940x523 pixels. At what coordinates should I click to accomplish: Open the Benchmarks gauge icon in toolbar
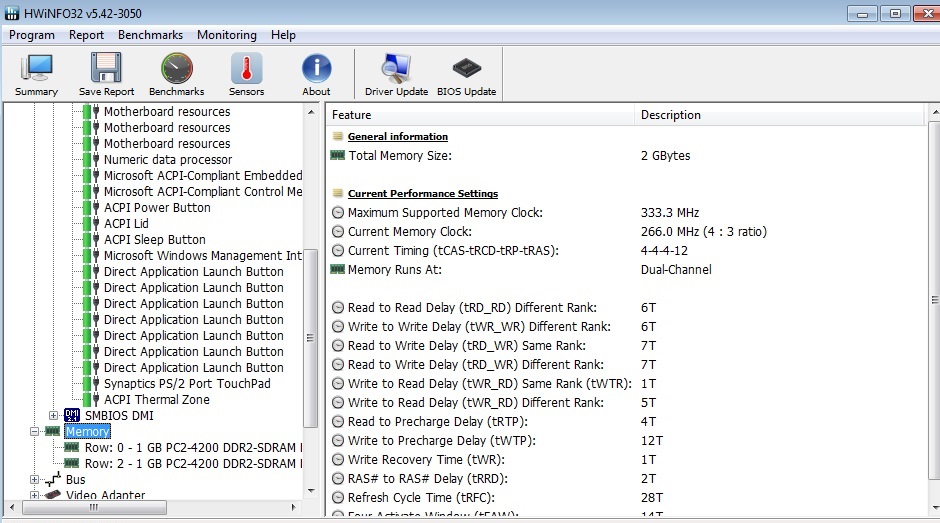(177, 68)
